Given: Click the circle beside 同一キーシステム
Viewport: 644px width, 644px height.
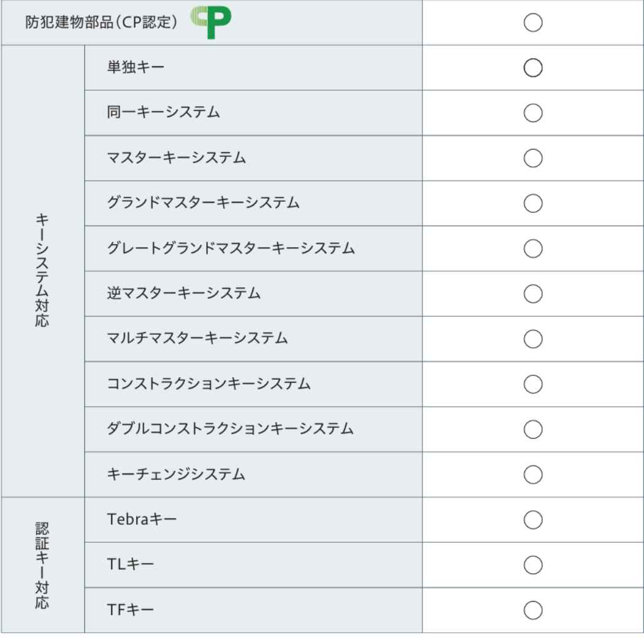Looking at the screenshot, I should tap(534, 112).
